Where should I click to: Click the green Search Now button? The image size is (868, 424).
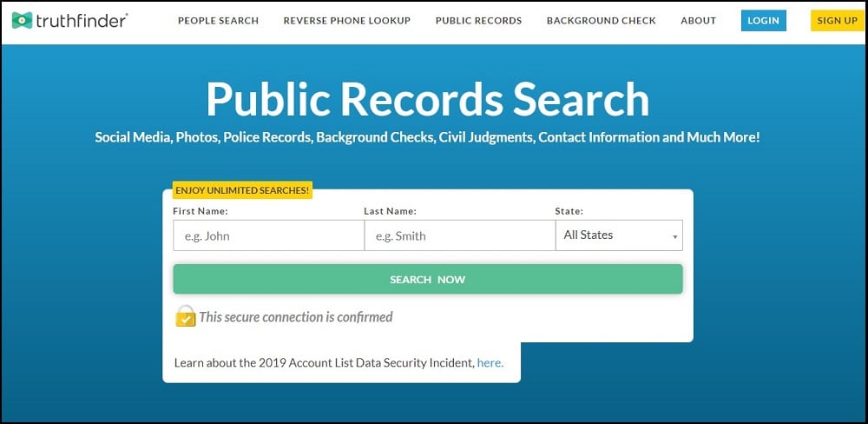[428, 280]
